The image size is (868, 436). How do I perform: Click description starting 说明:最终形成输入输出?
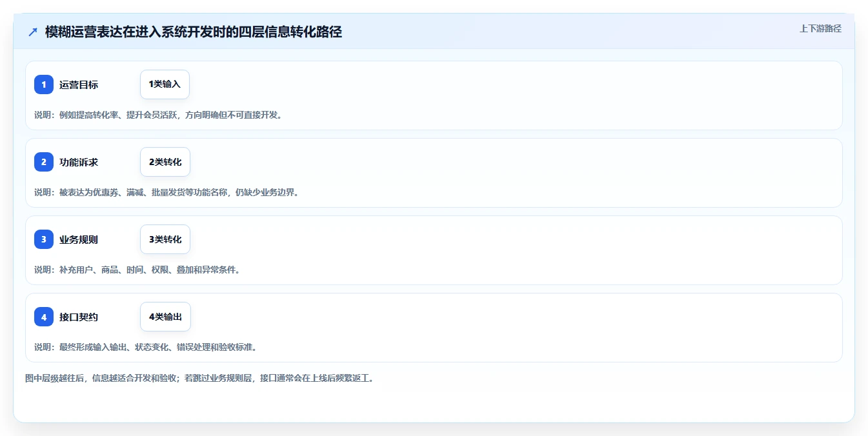pyautogui.click(x=146, y=347)
